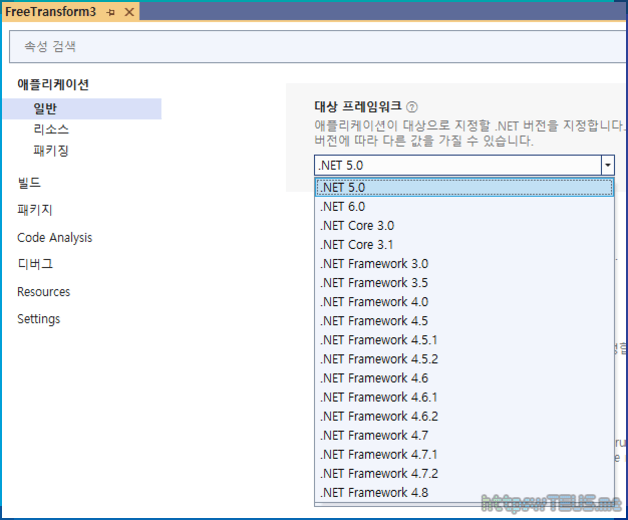Collapse the target framework dropdown arrow
Image resolution: width=628 pixels, height=520 pixels.
pyautogui.click(x=608, y=165)
